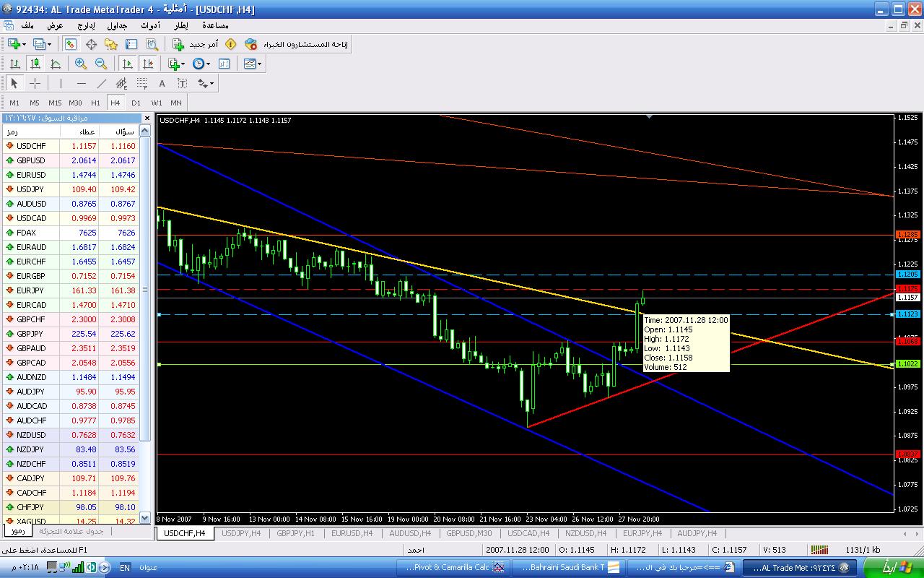Toggle the chart Auto Scroll button
Screen dimensions: 924x578
[x=128, y=64]
